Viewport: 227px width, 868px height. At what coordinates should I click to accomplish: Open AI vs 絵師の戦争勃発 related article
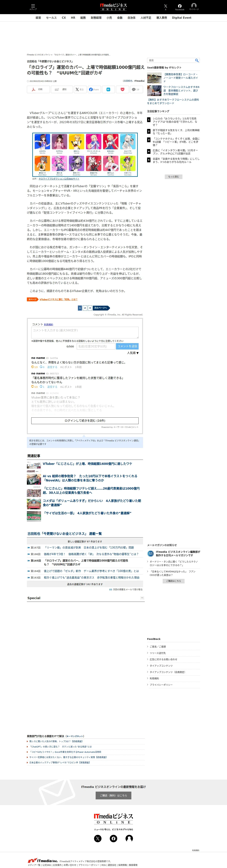pos(90,478)
